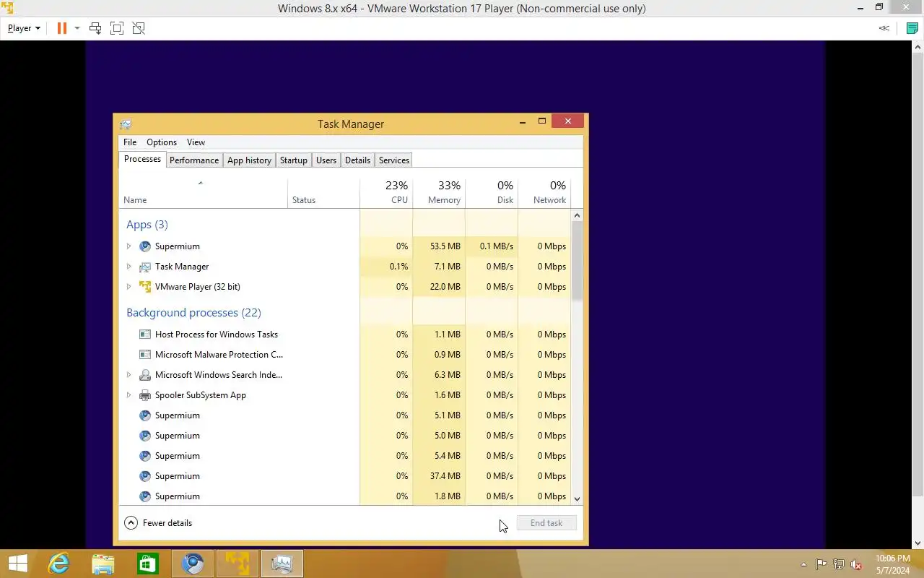The height and width of the screenshot is (578, 924).
Task: Click the VMware Player (32 bit) process icon
Action: point(145,287)
